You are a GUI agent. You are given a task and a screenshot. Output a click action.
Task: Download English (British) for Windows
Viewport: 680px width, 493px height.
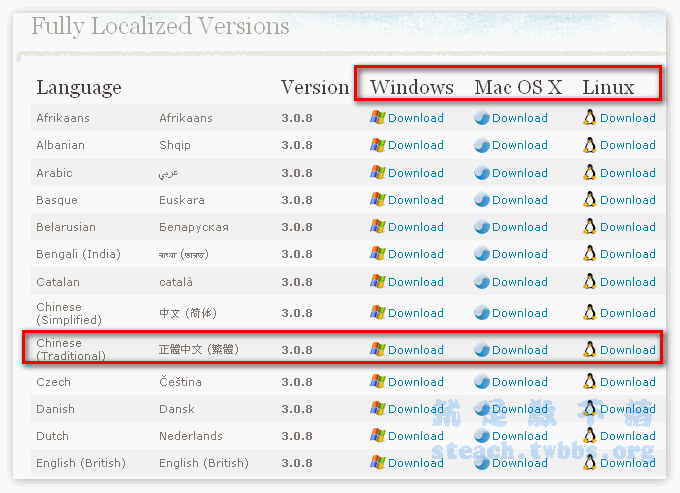click(x=415, y=463)
